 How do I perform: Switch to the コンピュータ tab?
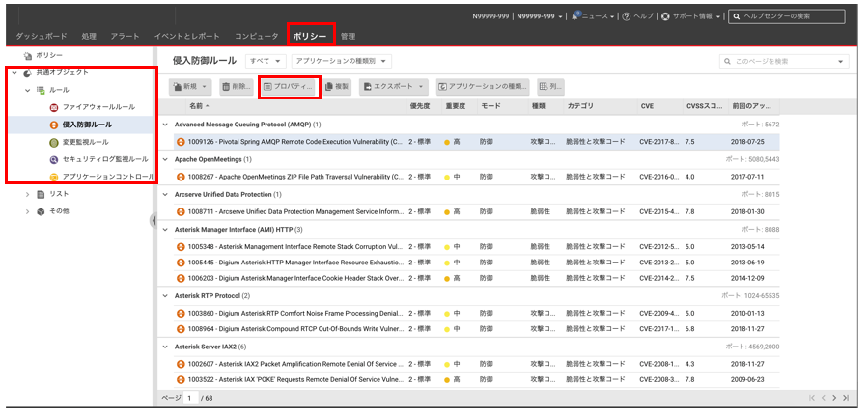point(256,36)
